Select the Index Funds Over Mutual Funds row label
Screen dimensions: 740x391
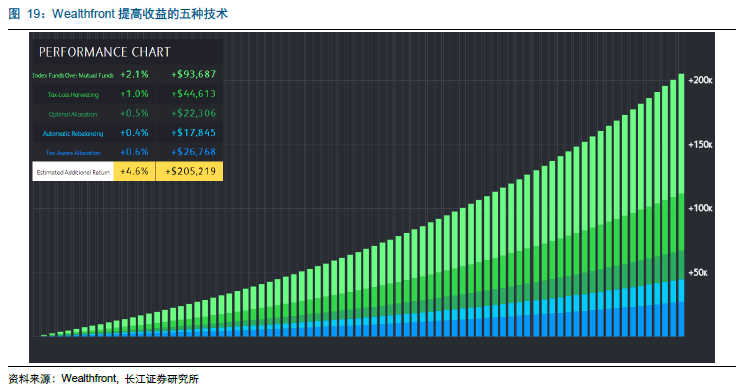[73, 75]
